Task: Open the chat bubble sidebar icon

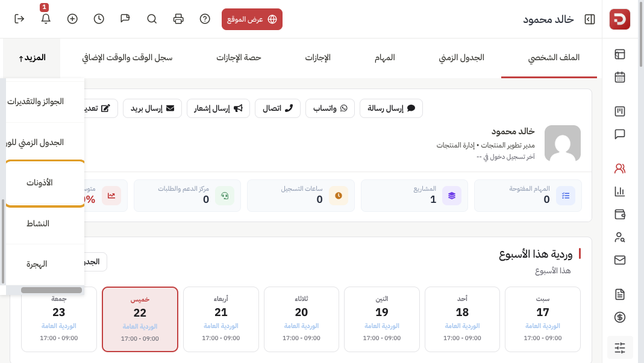Action: tap(620, 134)
